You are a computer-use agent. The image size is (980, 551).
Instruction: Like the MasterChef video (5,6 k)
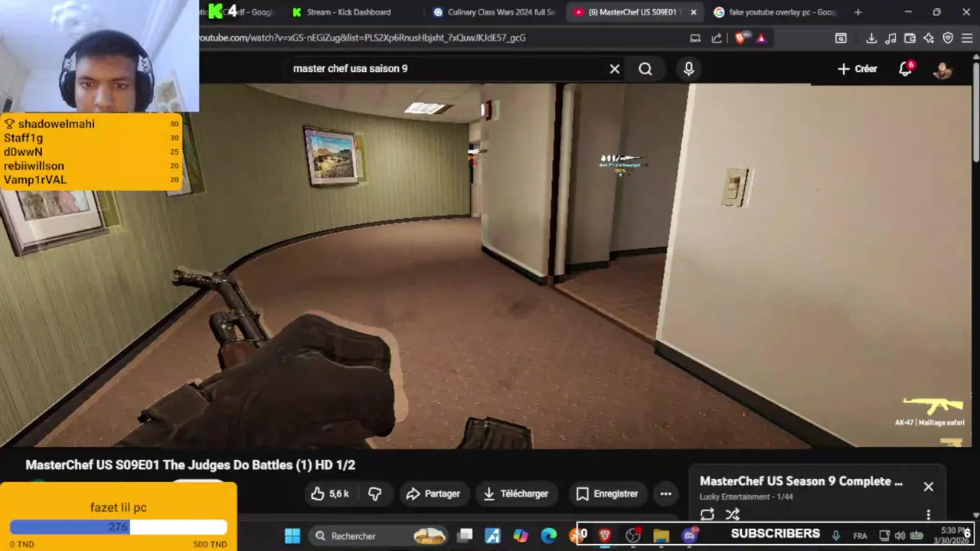point(330,494)
